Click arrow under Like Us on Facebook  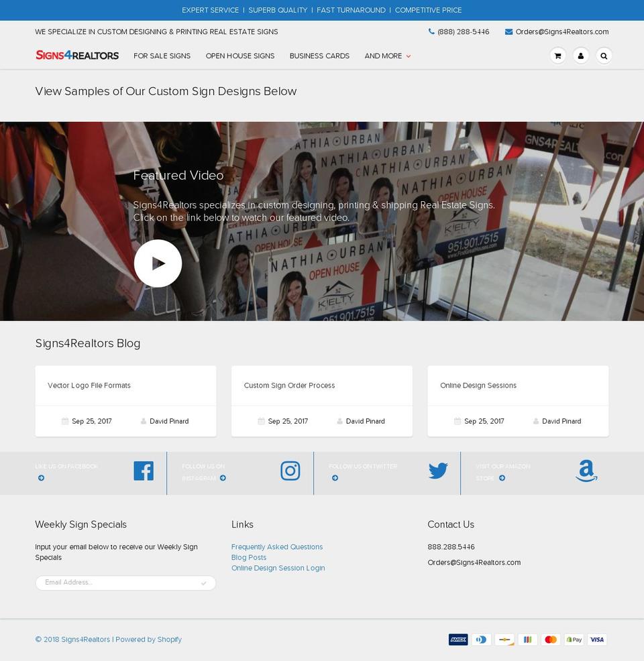pyautogui.click(x=41, y=478)
